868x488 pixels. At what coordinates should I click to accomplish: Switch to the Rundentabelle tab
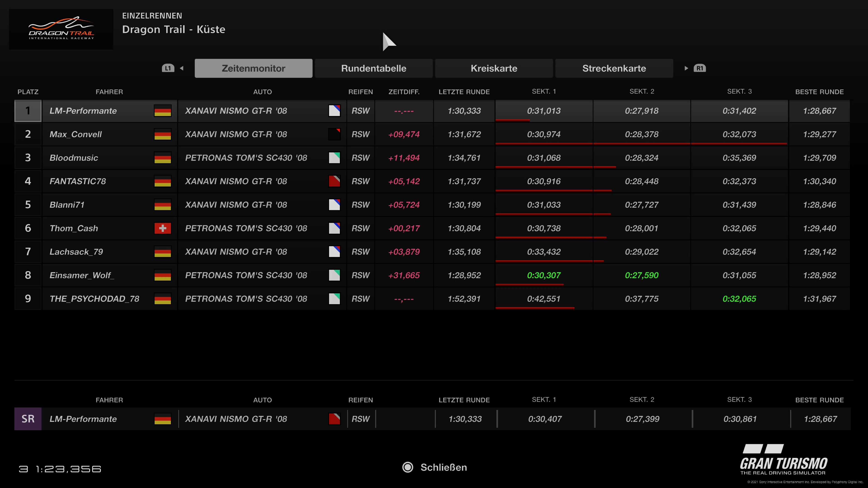click(x=373, y=68)
